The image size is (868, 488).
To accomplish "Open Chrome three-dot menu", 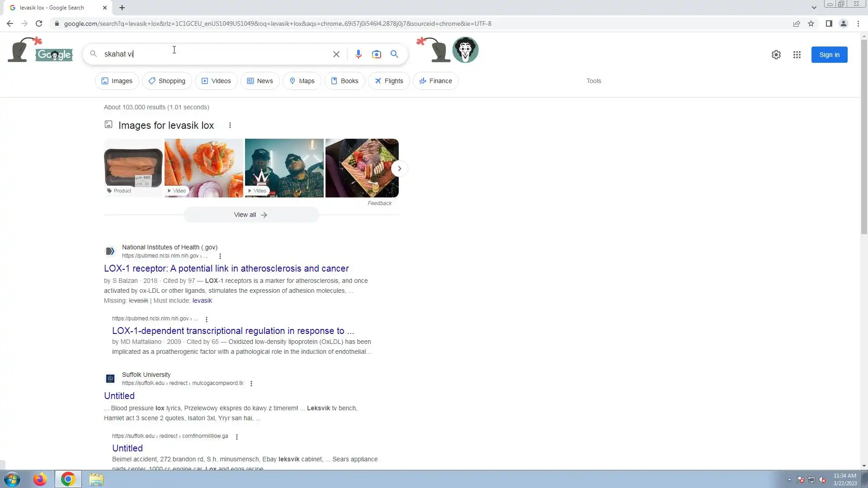I will pos(858,23).
